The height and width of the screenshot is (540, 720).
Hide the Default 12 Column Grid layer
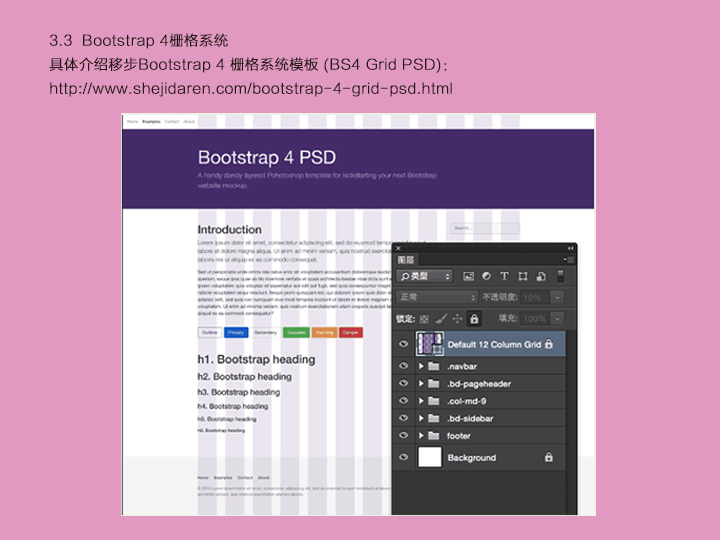[x=404, y=343]
